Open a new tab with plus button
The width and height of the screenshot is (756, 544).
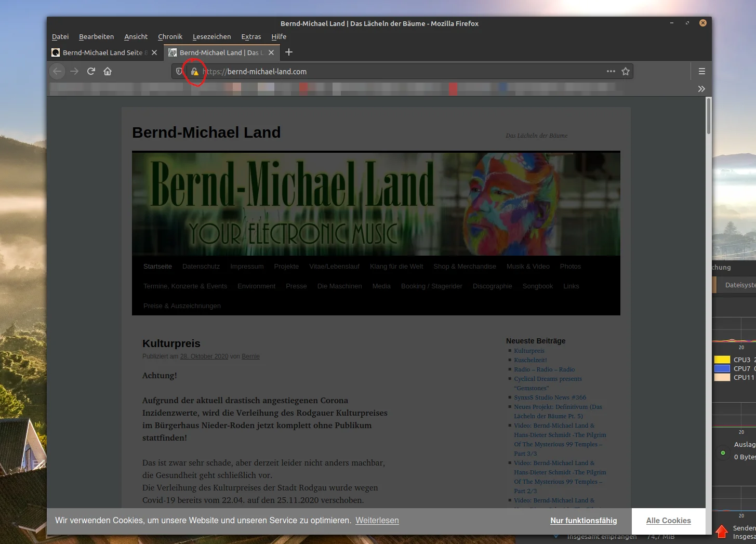(x=289, y=52)
